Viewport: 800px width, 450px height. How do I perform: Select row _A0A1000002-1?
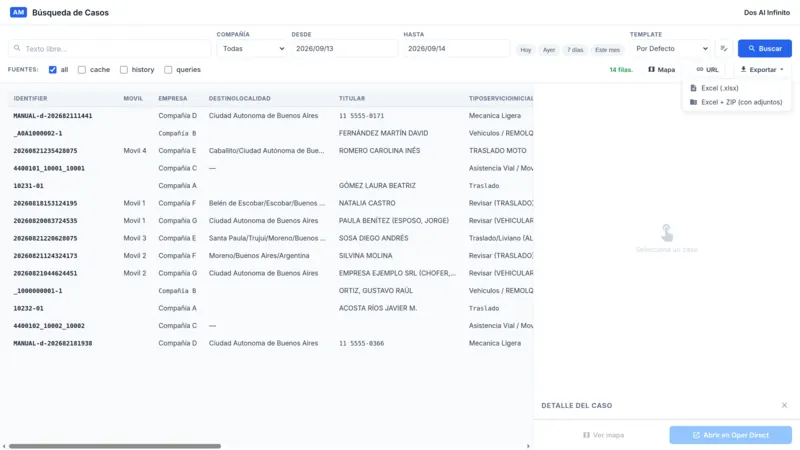pos(270,133)
